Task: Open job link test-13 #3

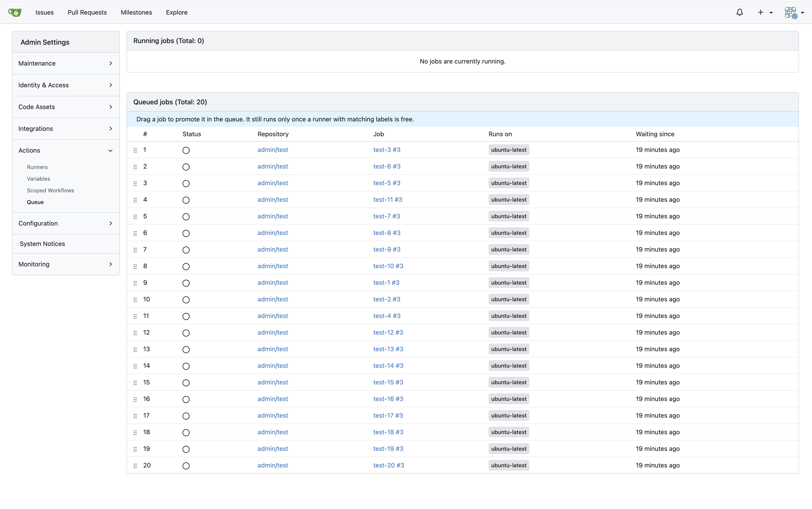Action: [x=388, y=349]
